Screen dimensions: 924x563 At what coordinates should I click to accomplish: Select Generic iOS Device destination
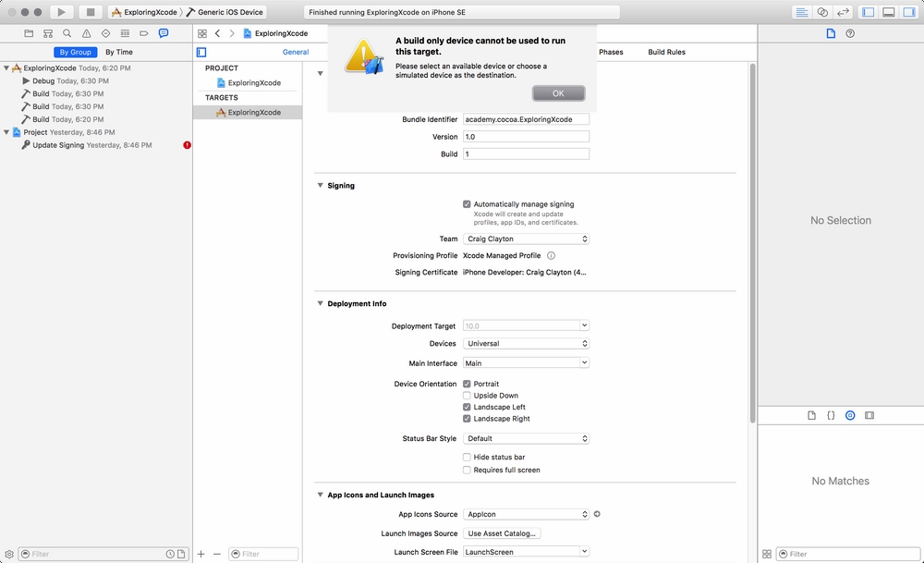tap(225, 12)
